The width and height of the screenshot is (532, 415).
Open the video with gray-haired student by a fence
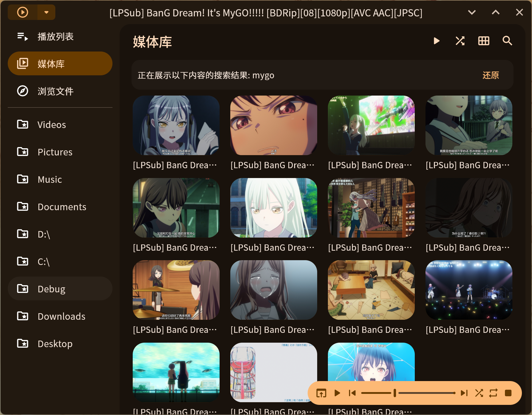[x=469, y=125]
